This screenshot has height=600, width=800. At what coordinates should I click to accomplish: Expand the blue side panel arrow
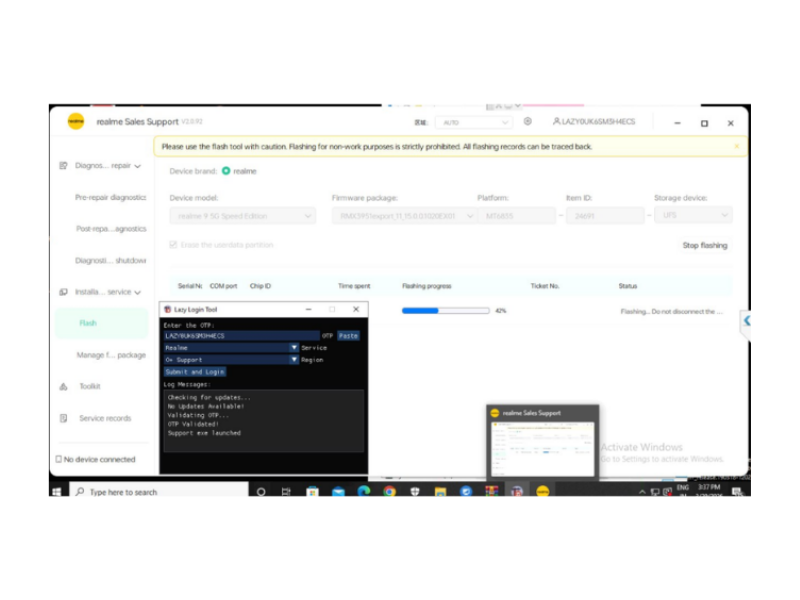click(746, 320)
